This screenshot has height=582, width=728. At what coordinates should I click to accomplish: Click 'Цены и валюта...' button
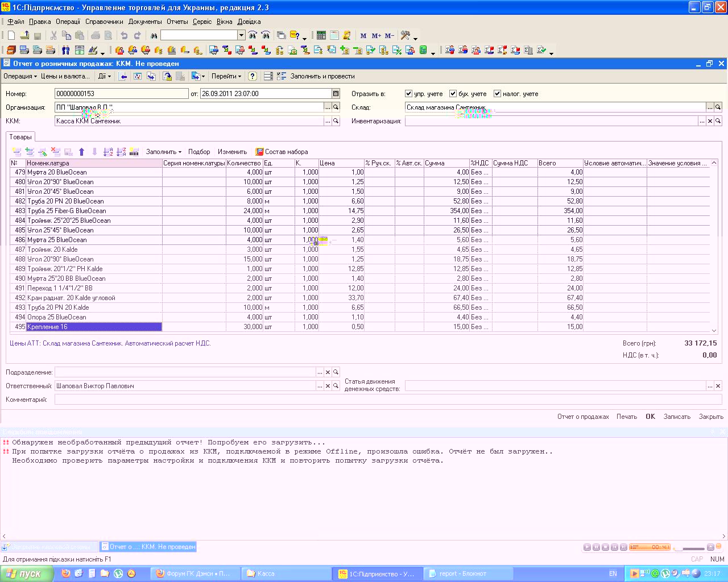click(x=65, y=76)
